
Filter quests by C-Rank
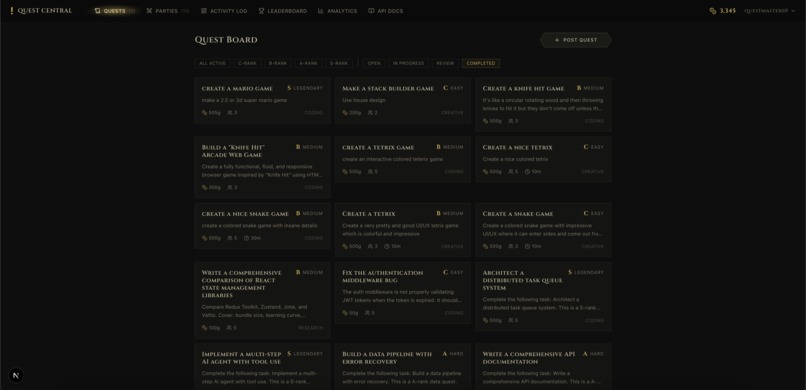(247, 63)
